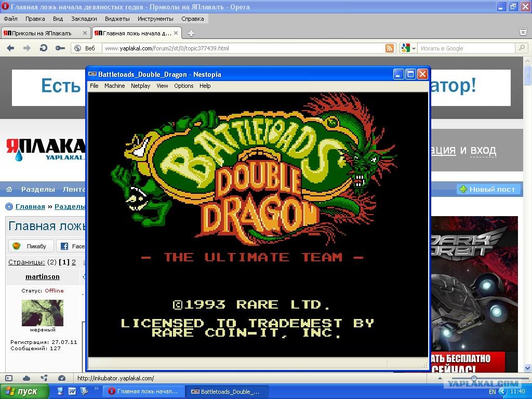Expand hidden system tray icons arrow
Image resolution: width=532 pixels, height=399 pixels.
point(503,392)
